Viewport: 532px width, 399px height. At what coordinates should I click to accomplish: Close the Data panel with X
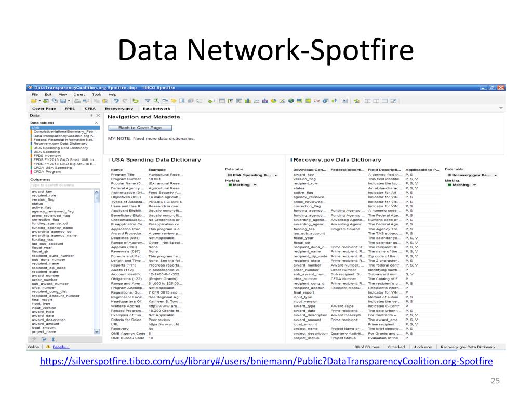click(x=98, y=116)
